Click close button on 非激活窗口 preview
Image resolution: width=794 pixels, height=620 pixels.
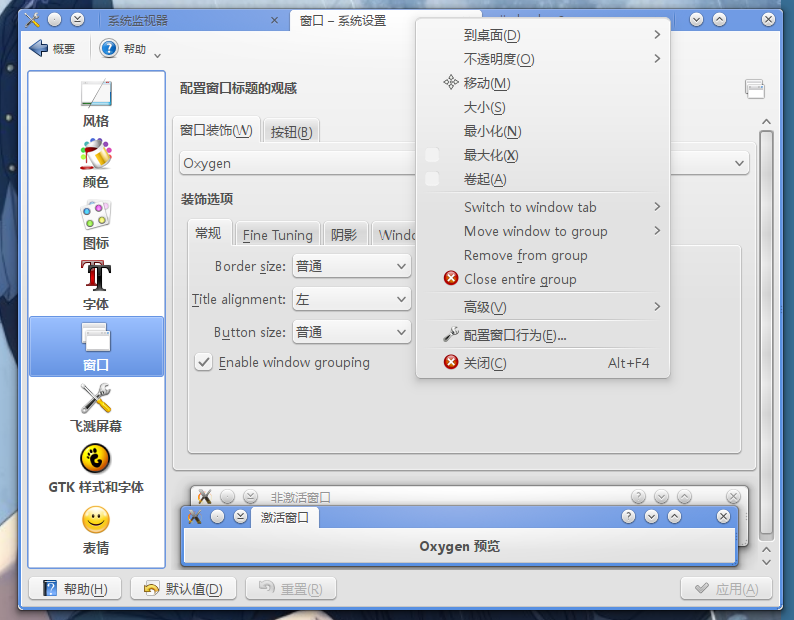(x=733, y=496)
